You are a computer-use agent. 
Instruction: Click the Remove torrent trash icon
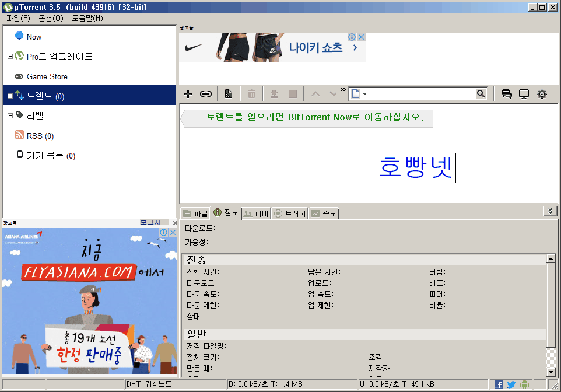coord(251,94)
